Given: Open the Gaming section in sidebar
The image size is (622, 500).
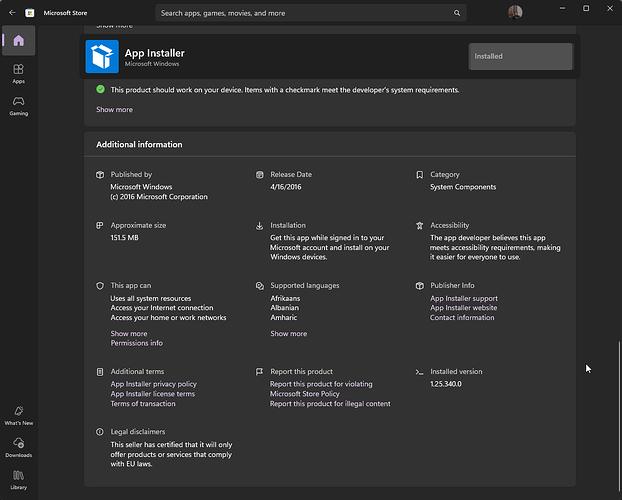Looking at the screenshot, I should pos(19,106).
